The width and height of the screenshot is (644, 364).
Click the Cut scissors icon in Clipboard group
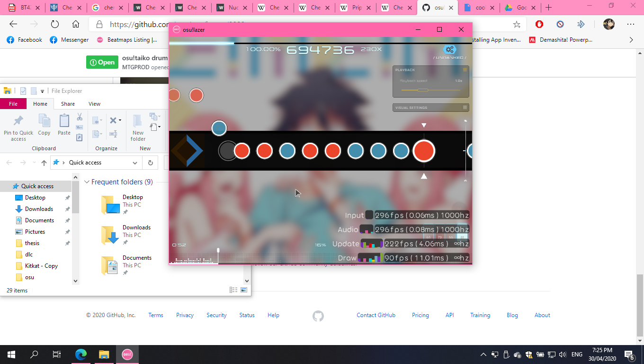point(80,117)
